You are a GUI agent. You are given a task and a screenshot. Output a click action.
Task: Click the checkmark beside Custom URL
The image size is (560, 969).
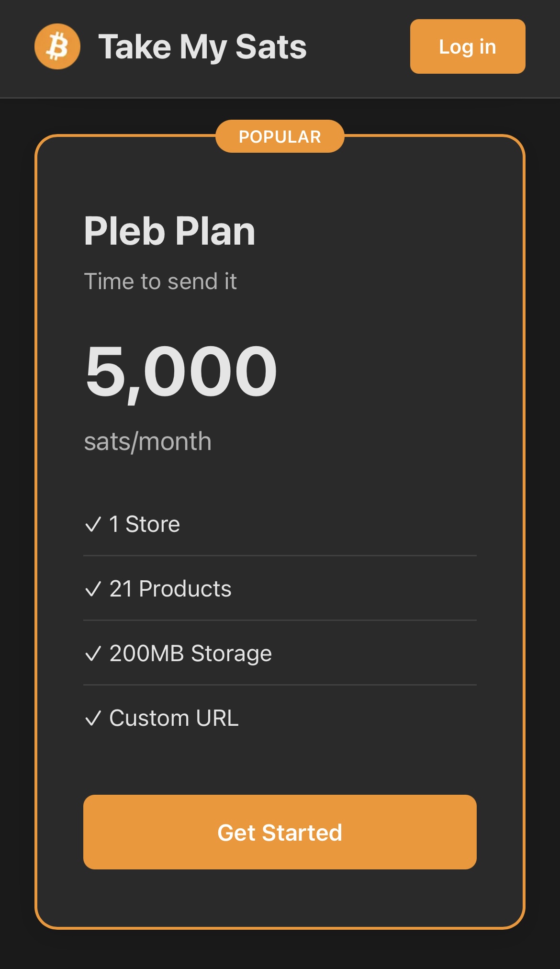pyautogui.click(x=93, y=718)
